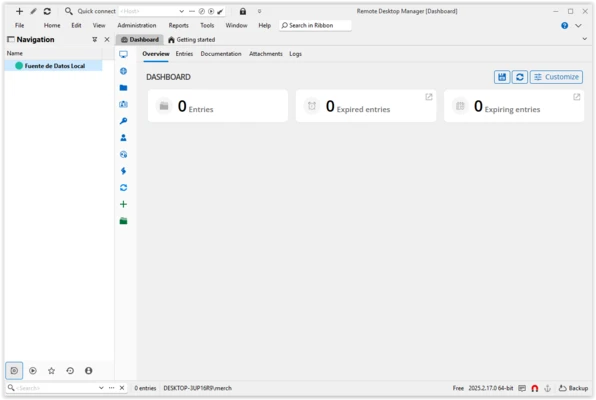Click the dashboard refresh icon button
596x400 pixels.
pyautogui.click(x=520, y=77)
